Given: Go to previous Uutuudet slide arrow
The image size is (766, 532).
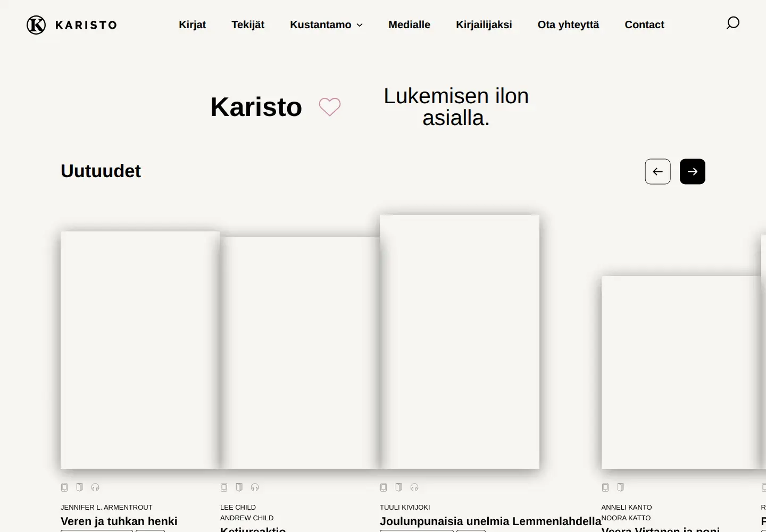Looking at the screenshot, I should click(658, 172).
